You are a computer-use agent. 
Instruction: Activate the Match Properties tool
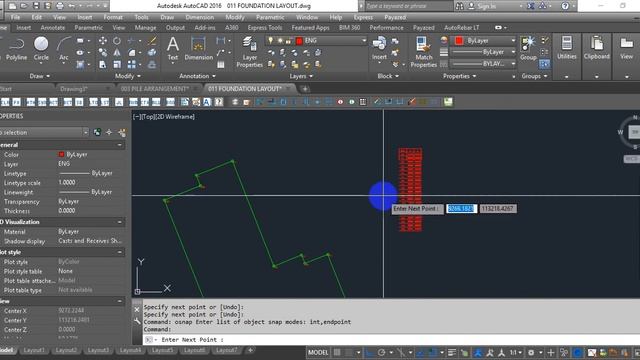(x=424, y=52)
